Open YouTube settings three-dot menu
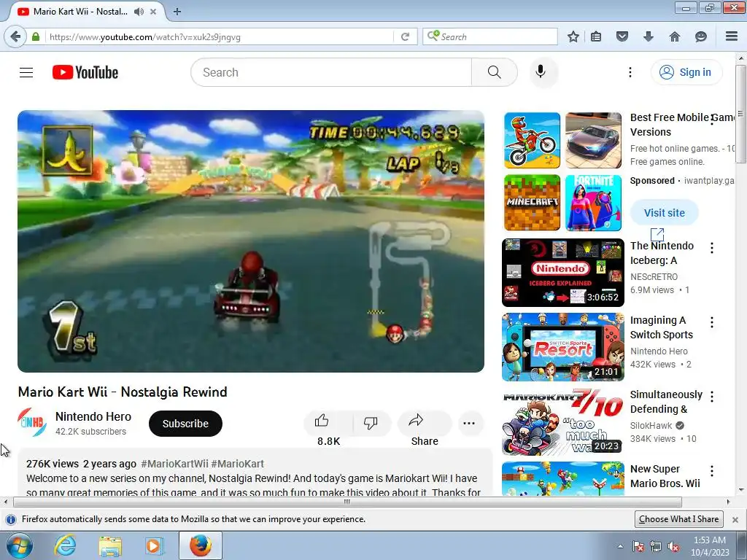Screen dimensions: 747x560 click(x=630, y=72)
